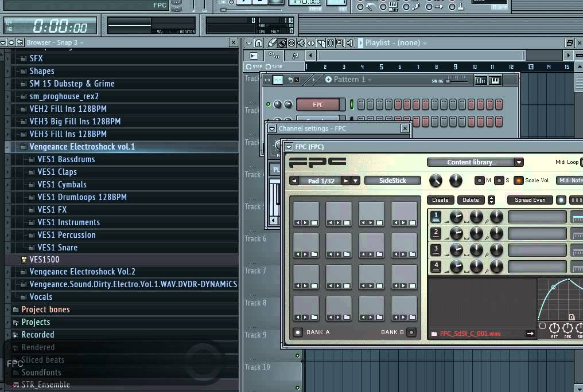
Task: Select FPC layer 3 button
Action: click(x=436, y=250)
